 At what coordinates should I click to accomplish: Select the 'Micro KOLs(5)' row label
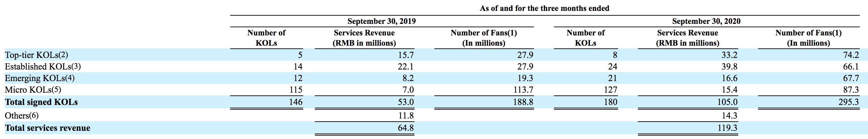tap(33, 90)
